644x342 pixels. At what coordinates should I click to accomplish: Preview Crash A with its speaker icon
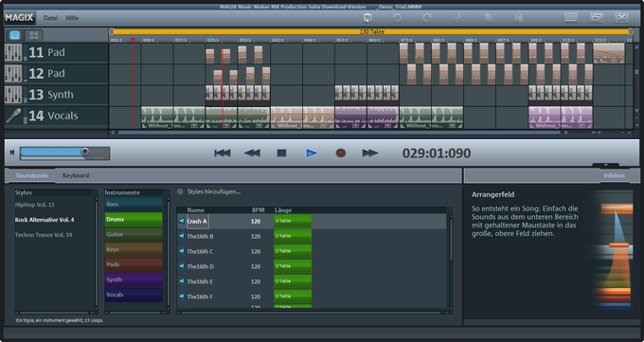(x=182, y=221)
